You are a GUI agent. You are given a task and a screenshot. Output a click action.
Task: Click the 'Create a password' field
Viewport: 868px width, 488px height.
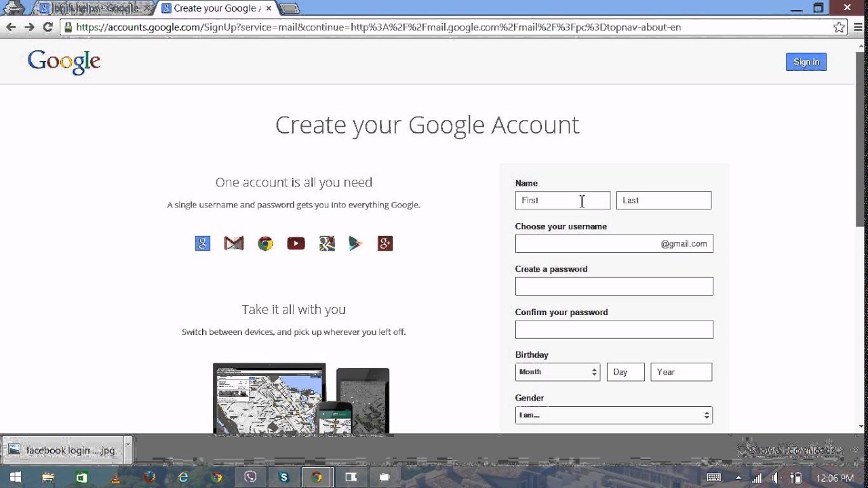coord(614,286)
